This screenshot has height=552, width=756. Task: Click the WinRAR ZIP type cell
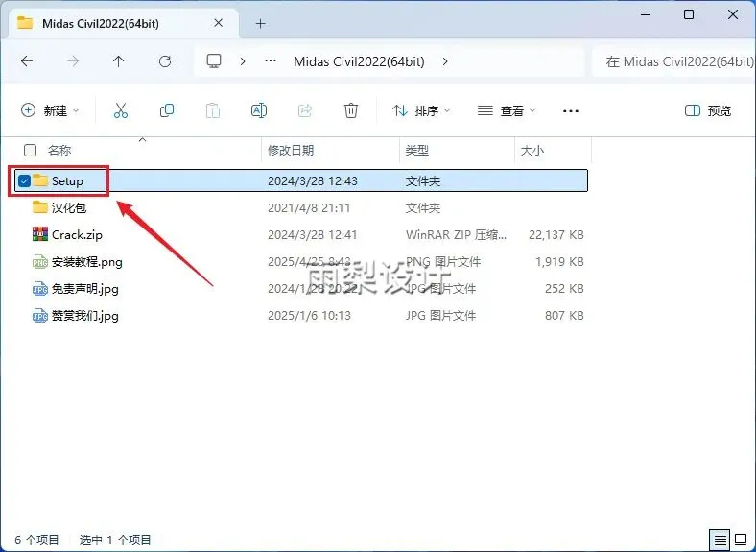coord(456,234)
